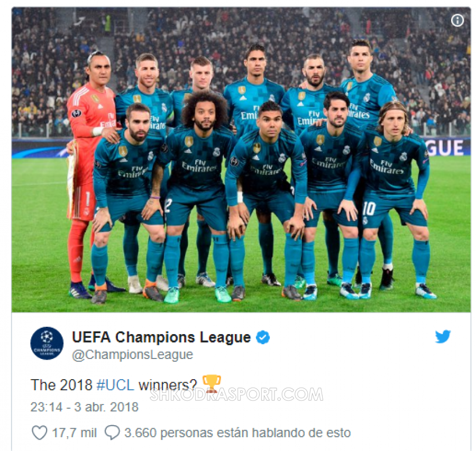Open the @ChampionsLeague handle link

click(x=132, y=355)
